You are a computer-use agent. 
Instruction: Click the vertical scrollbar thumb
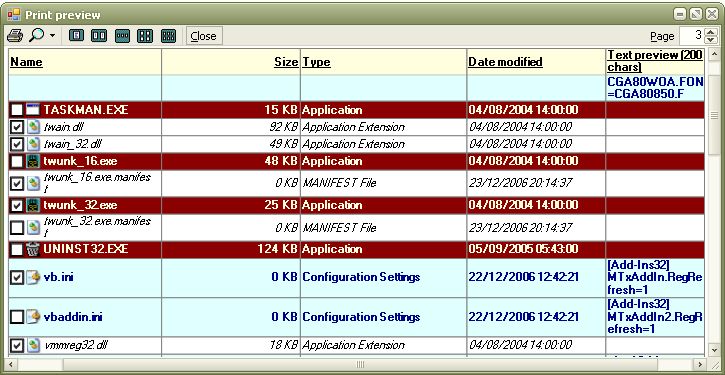coord(714,116)
